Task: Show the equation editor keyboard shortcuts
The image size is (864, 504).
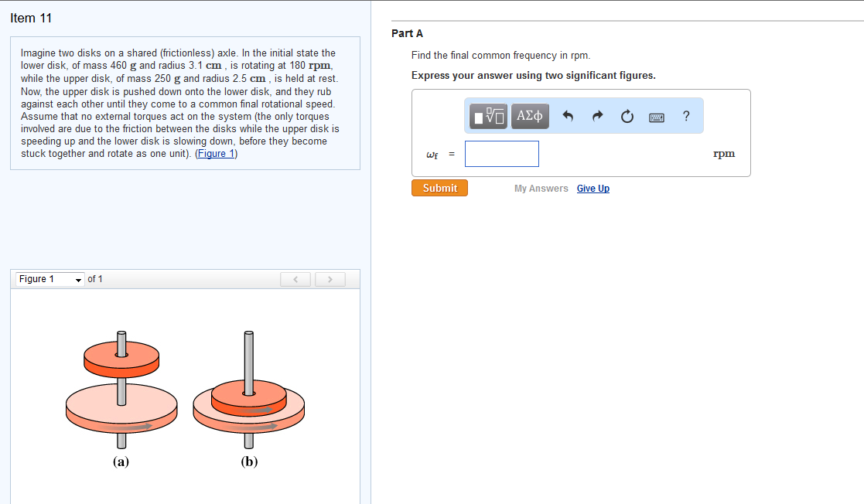Action: pyautogui.click(x=656, y=116)
